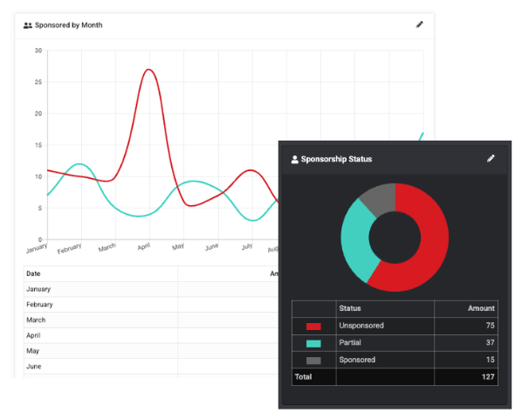
Task: Select the February row in date table
Action: (x=151, y=305)
